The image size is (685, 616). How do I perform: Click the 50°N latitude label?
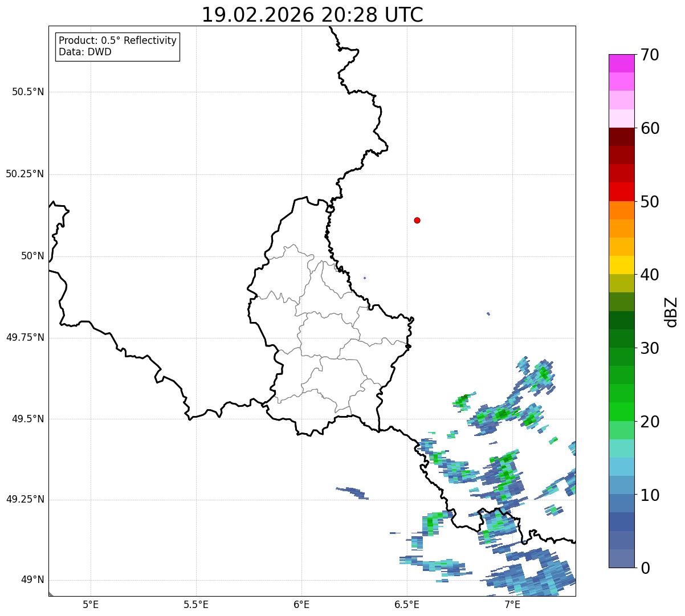32,256
